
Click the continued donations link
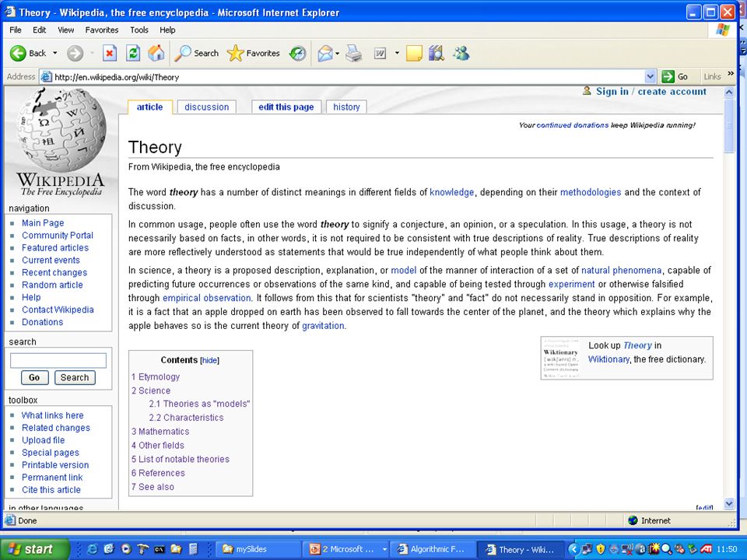(573, 125)
